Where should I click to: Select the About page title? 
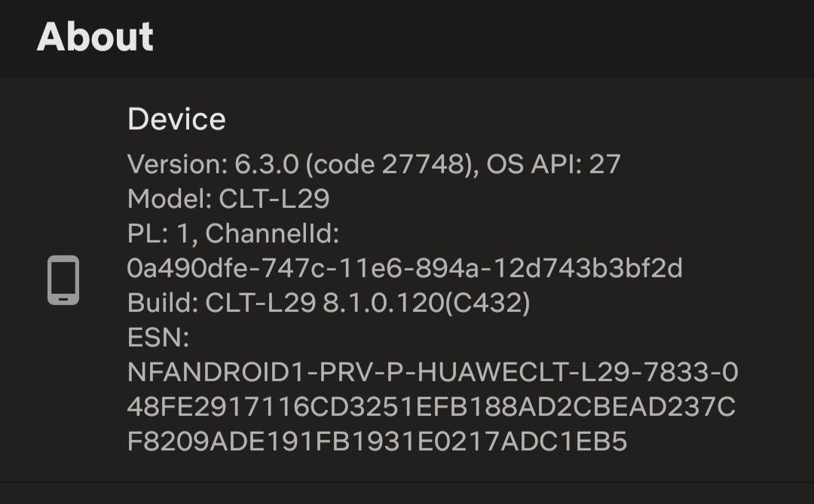pos(95,37)
